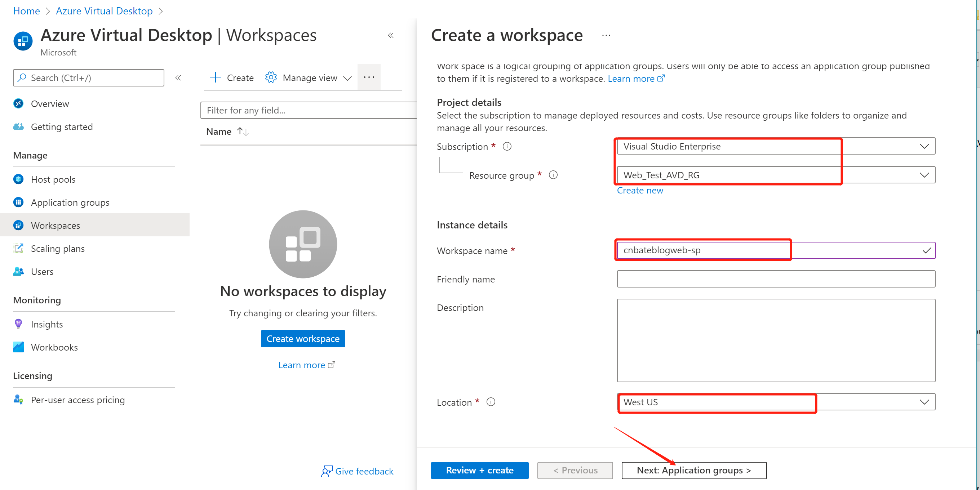Click the Per-user access pricing icon
The height and width of the screenshot is (490, 980).
(x=18, y=400)
